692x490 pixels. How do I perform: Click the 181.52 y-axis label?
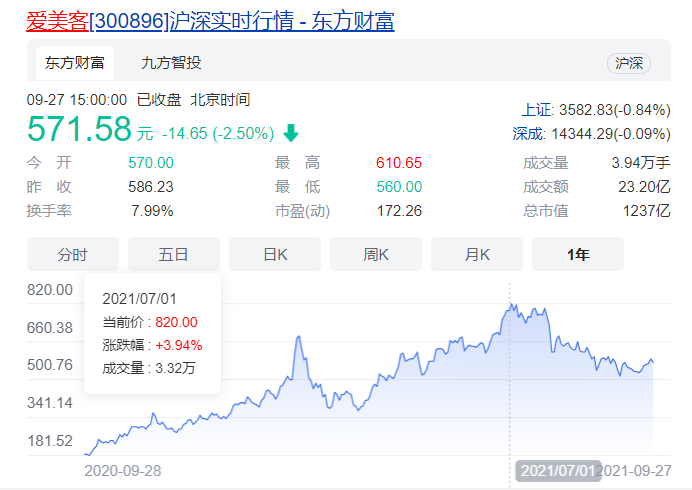[50, 441]
